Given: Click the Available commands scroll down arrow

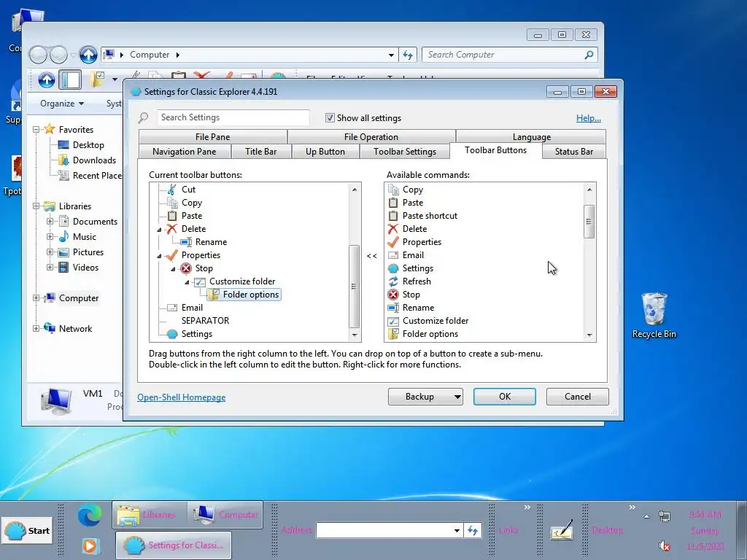Looking at the screenshot, I should pos(589,335).
